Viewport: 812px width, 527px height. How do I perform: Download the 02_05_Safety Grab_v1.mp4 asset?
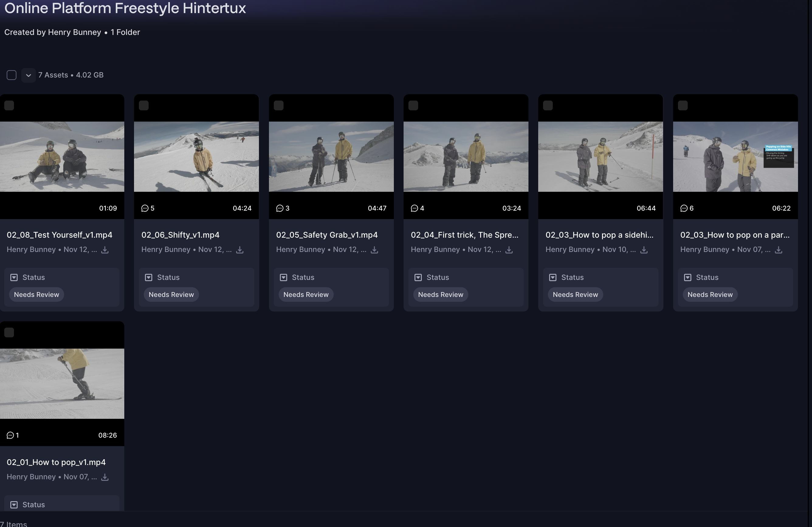tap(374, 250)
